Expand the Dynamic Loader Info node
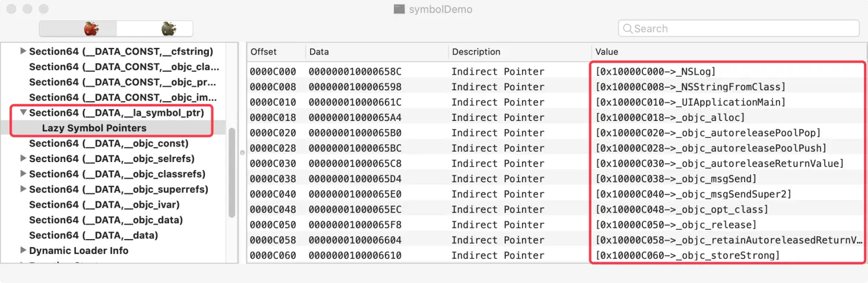The image size is (868, 283). 23,251
